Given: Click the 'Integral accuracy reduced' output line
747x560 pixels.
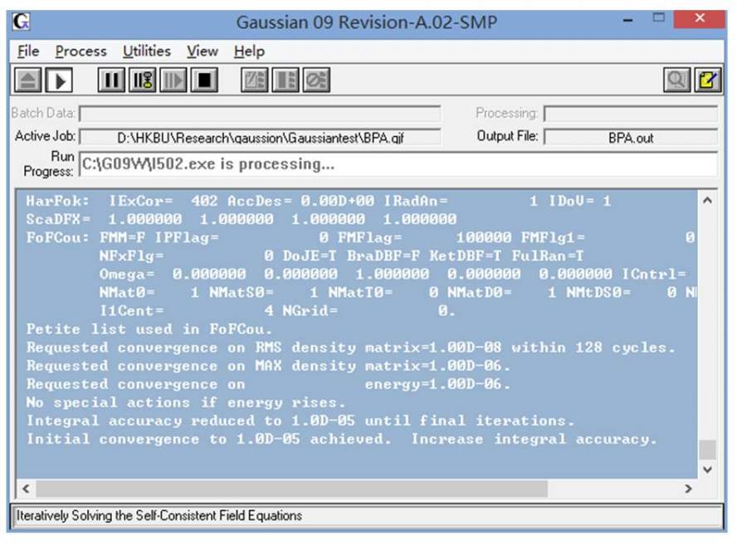Looking at the screenshot, I should pyautogui.click(x=300, y=421).
